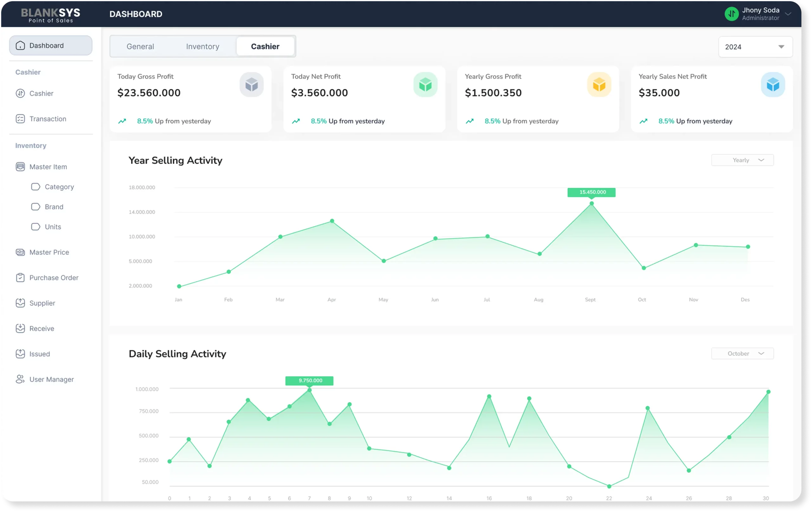This screenshot has height=512, width=812.
Task: Open the October month dropdown
Action: coord(742,353)
